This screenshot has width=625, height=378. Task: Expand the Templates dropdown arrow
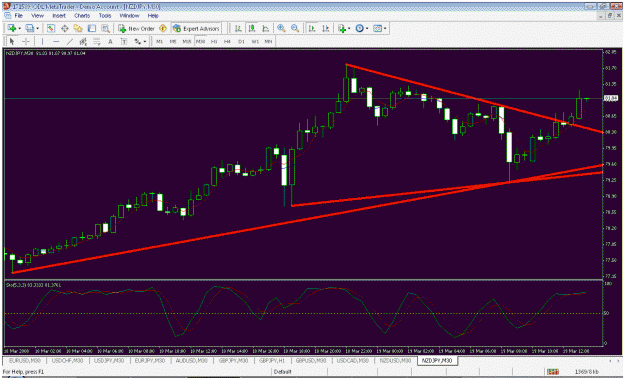tap(385, 28)
